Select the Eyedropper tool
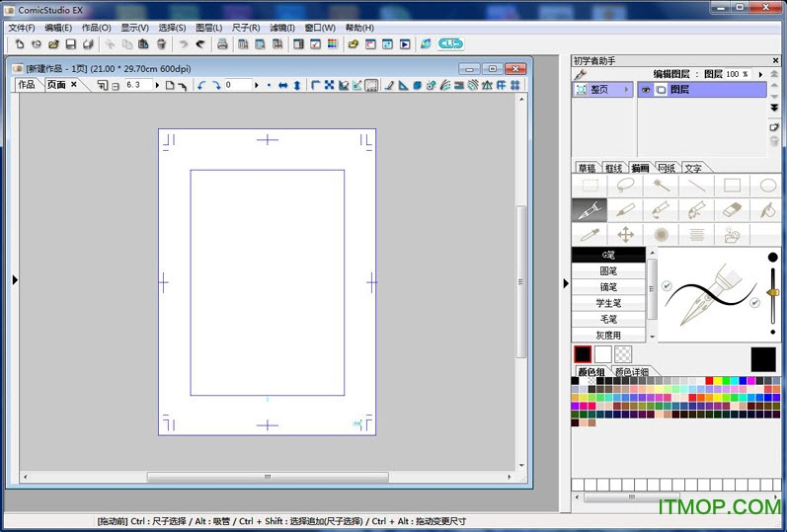787x532 pixels. 590,234
